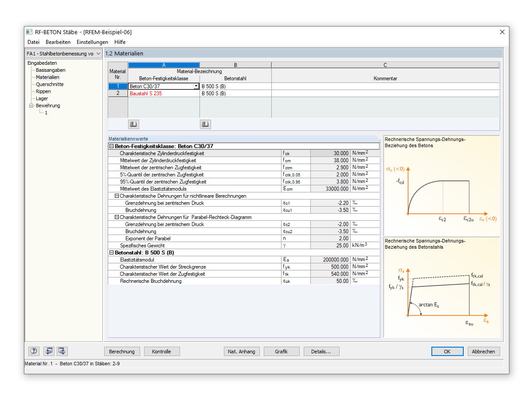Screen dimensions: 532x399
Task: Click the Kommentar cell of material 2
Action: tap(385, 94)
